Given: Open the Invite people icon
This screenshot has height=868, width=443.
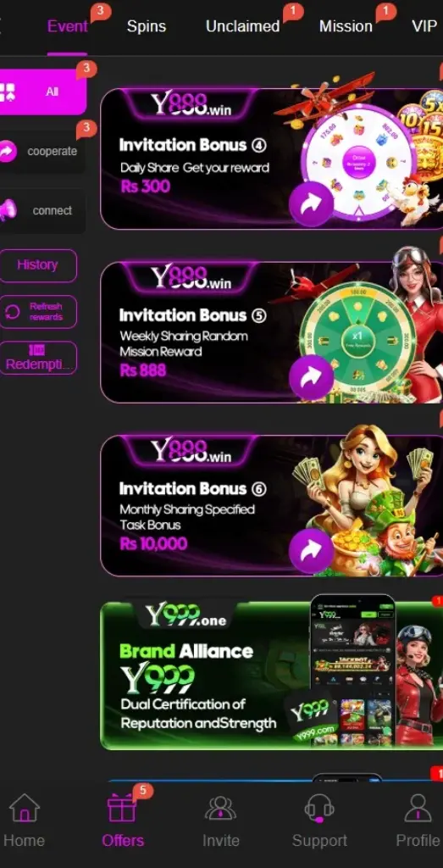Looking at the screenshot, I should pos(221,809).
